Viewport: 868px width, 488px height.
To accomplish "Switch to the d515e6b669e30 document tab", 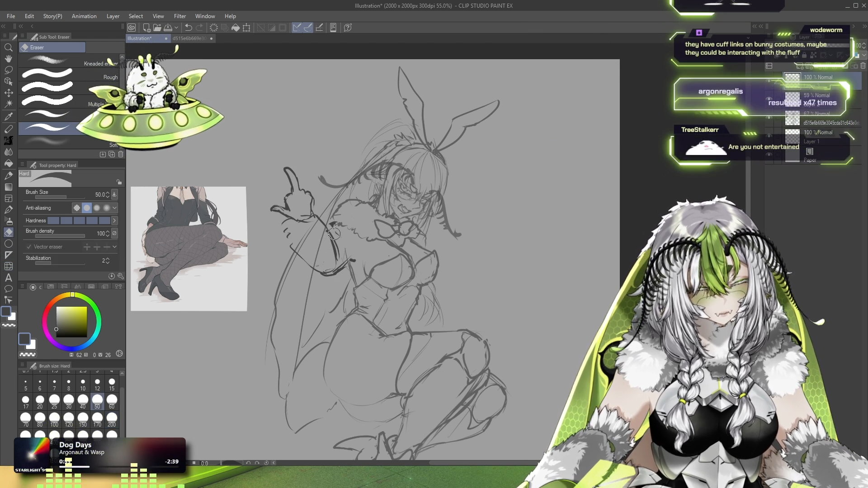I will coord(189,38).
